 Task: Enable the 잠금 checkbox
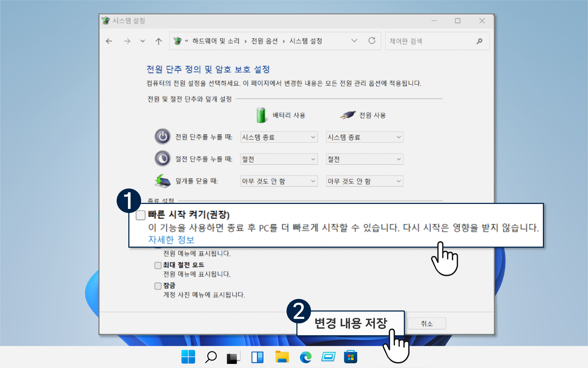point(158,286)
